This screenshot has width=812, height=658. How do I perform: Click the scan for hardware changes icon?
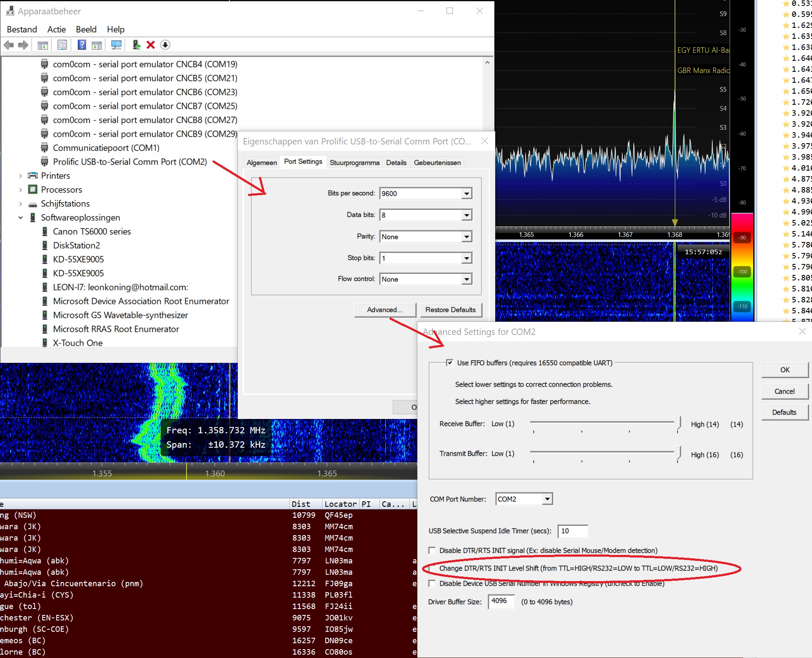(116, 45)
